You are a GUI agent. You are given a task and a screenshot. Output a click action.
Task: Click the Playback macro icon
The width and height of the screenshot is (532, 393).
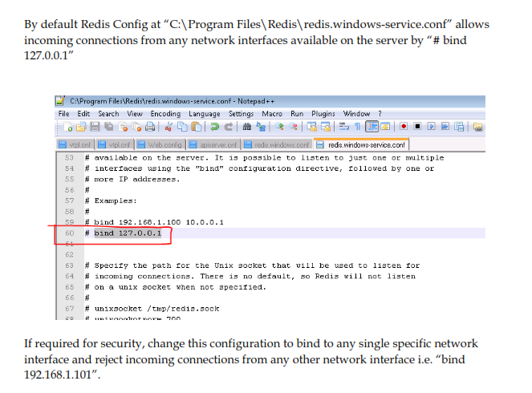pyautogui.click(x=431, y=127)
